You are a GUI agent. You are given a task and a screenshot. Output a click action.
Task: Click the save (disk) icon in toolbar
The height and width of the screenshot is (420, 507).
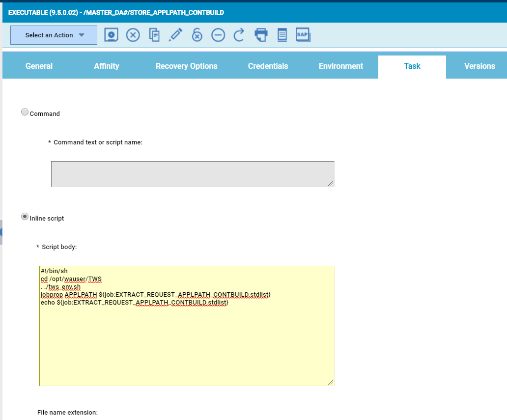112,35
